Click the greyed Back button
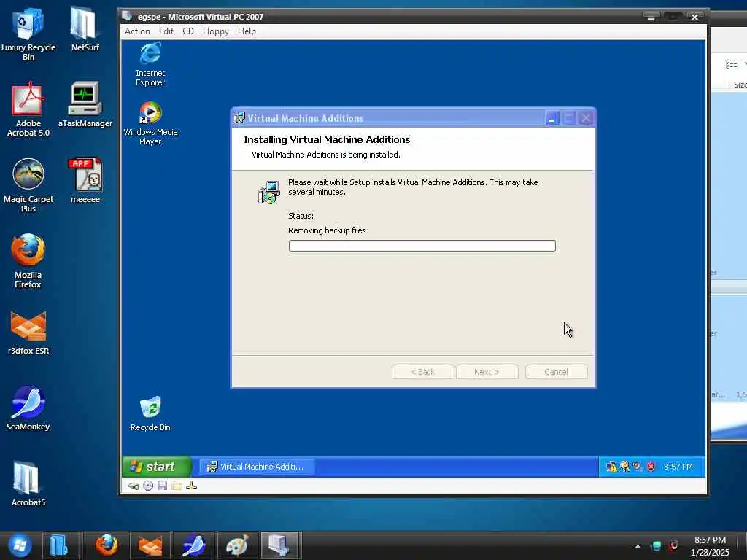The image size is (747, 560). [423, 372]
